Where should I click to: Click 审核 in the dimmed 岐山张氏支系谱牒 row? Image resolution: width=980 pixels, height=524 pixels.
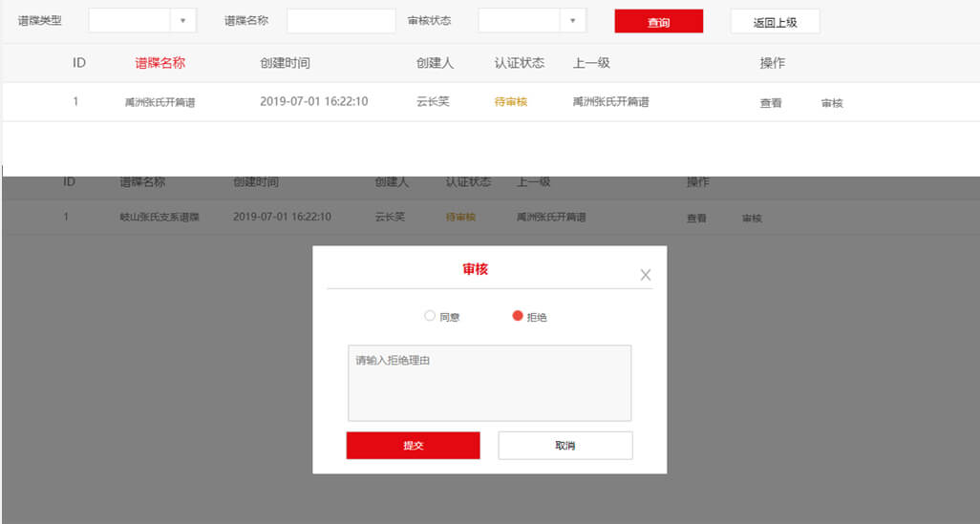752,219
